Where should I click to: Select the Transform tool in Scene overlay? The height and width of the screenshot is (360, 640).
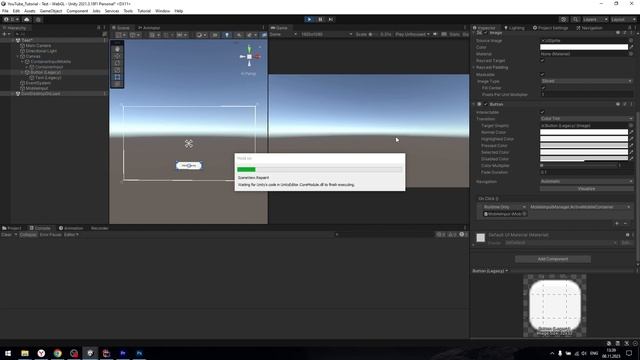(118, 84)
